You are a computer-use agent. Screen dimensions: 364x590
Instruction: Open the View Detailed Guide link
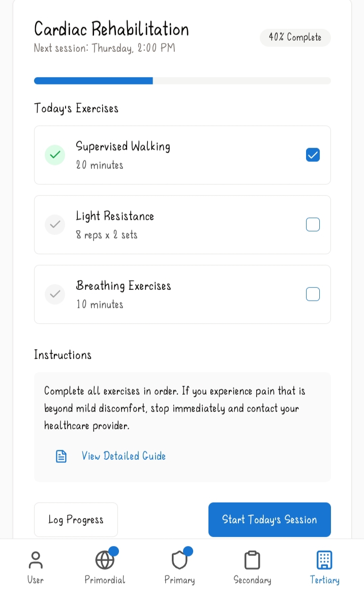[124, 456]
